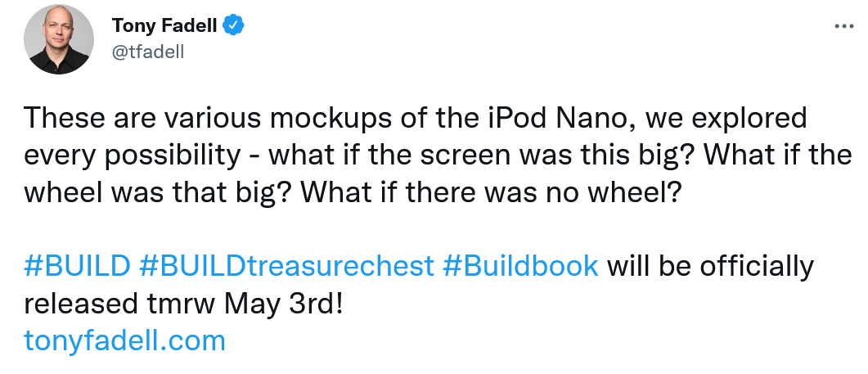Click the phrase "we explored"
Viewport: 868px width, 374px height.
pos(732,119)
